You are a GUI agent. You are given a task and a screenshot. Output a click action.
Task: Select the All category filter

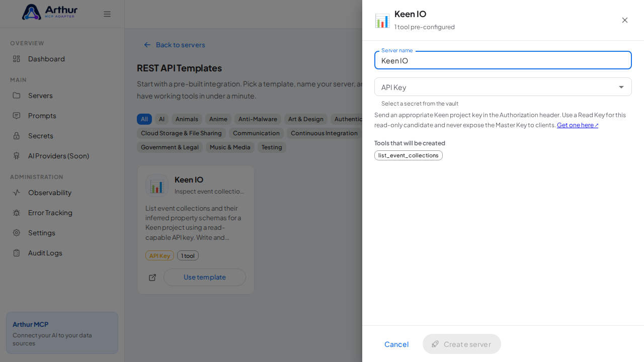[144, 119]
